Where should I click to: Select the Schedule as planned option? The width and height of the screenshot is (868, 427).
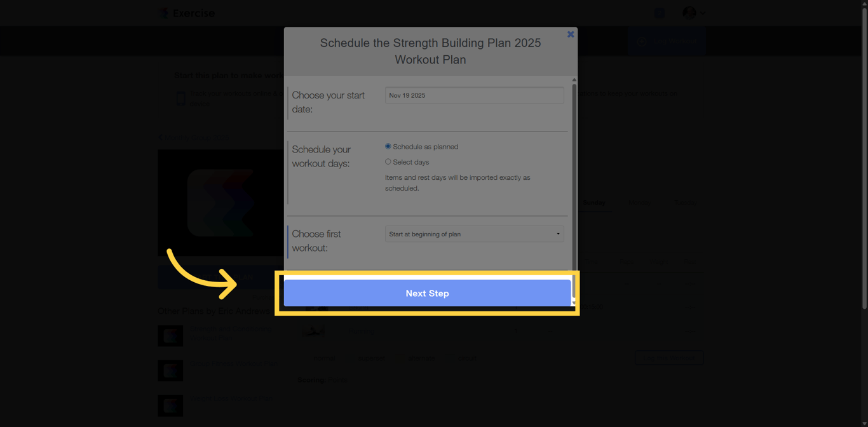tap(388, 147)
